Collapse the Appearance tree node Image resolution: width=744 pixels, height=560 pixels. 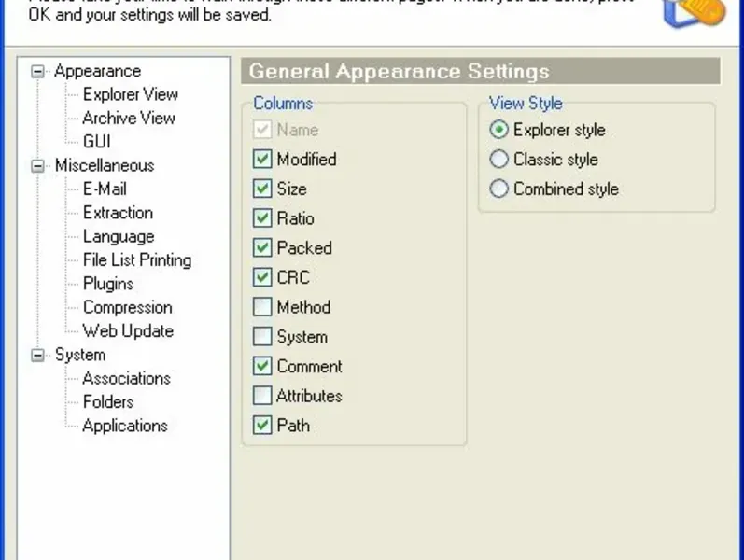pos(37,71)
